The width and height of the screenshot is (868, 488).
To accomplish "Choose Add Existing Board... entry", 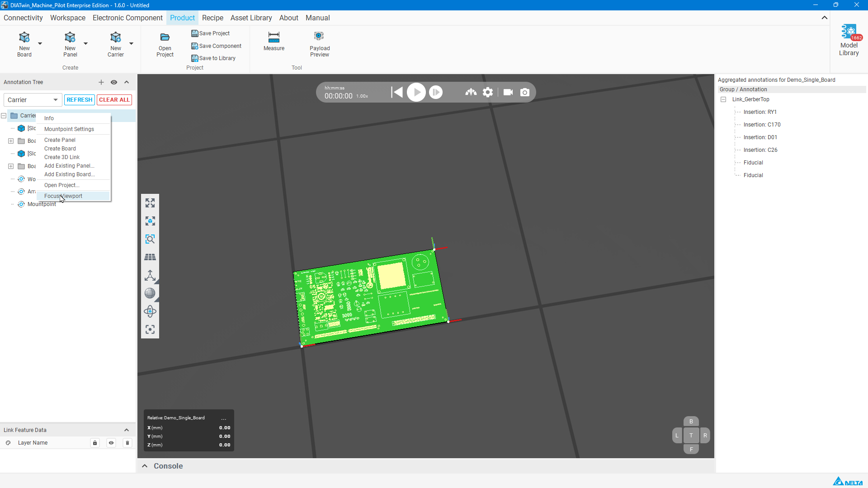I will pyautogui.click(x=74, y=174).
